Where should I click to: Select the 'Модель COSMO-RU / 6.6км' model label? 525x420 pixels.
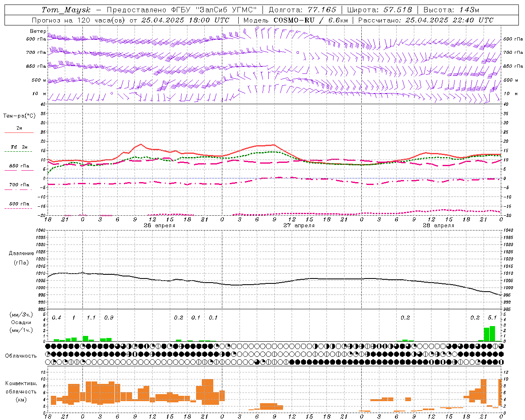tap(295, 20)
